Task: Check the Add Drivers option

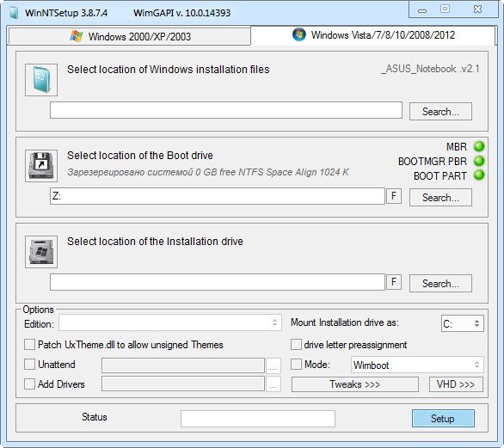Action: coord(29,384)
